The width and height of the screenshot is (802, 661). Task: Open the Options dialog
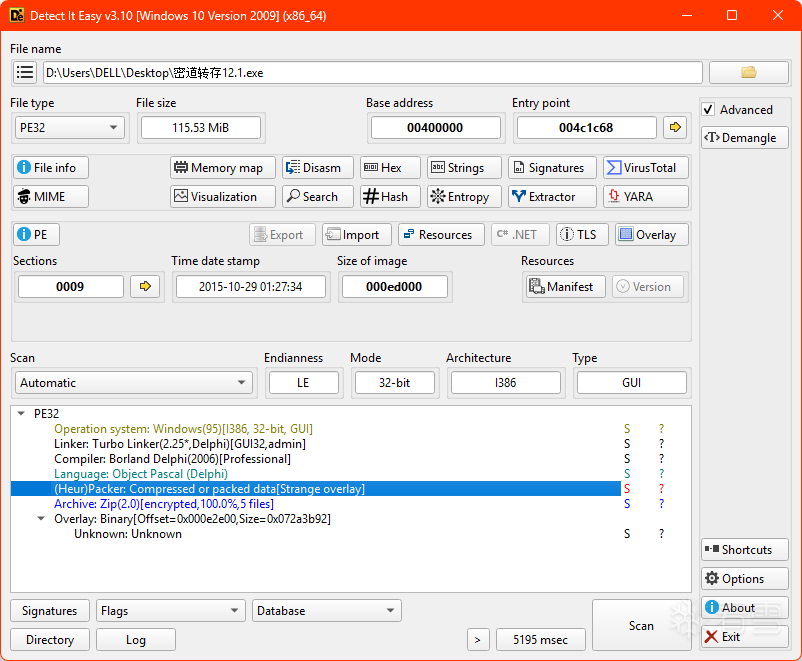[x=745, y=579]
